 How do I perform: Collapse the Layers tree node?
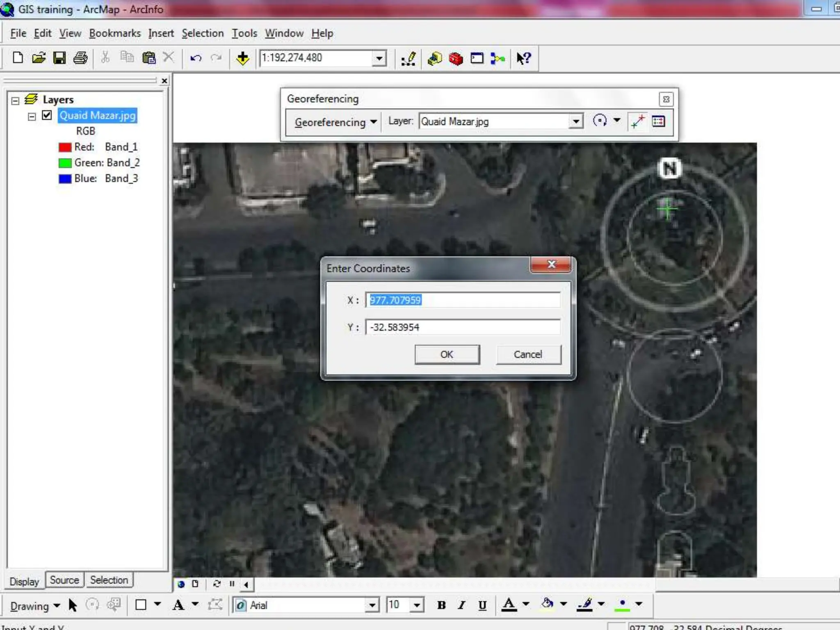[x=16, y=100]
